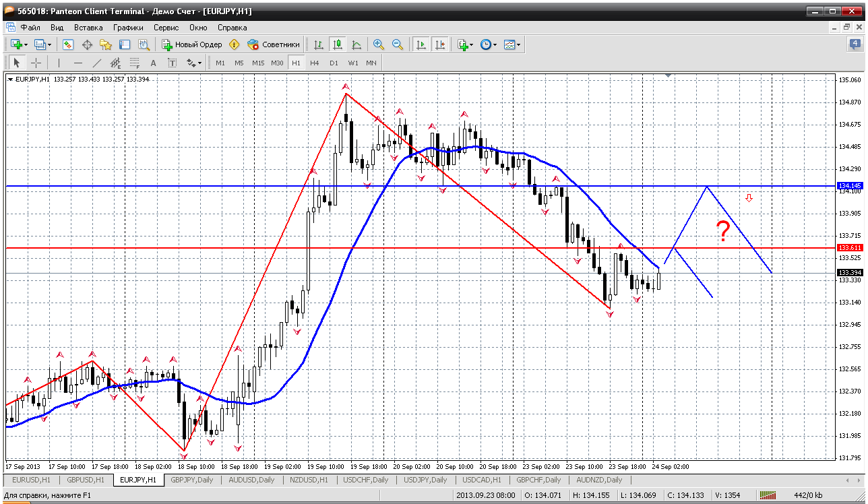The image size is (868, 504).
Task: Open the Графики menu
Action: coord(128,28)
